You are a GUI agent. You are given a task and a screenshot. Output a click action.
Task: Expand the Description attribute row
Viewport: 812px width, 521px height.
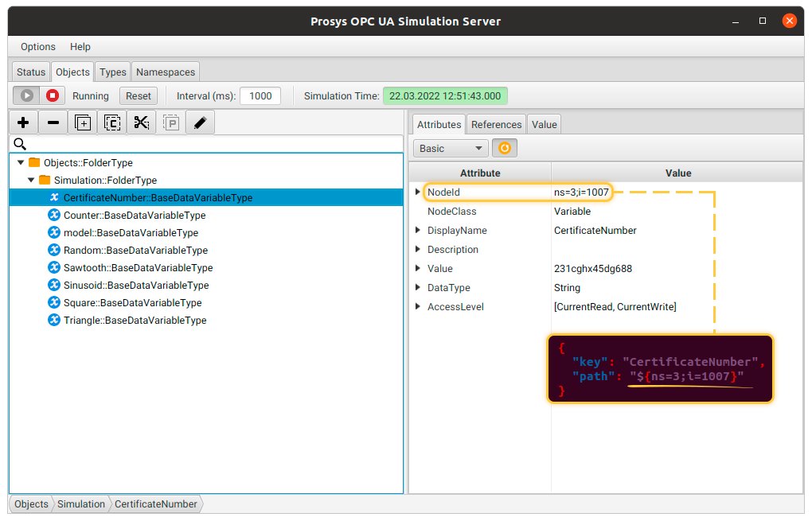click(x=417, y=250)
